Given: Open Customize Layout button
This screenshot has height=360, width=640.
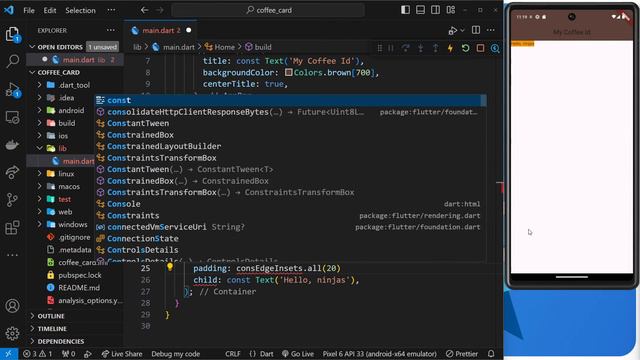Looking at the screenshot, I should [451, 10].
